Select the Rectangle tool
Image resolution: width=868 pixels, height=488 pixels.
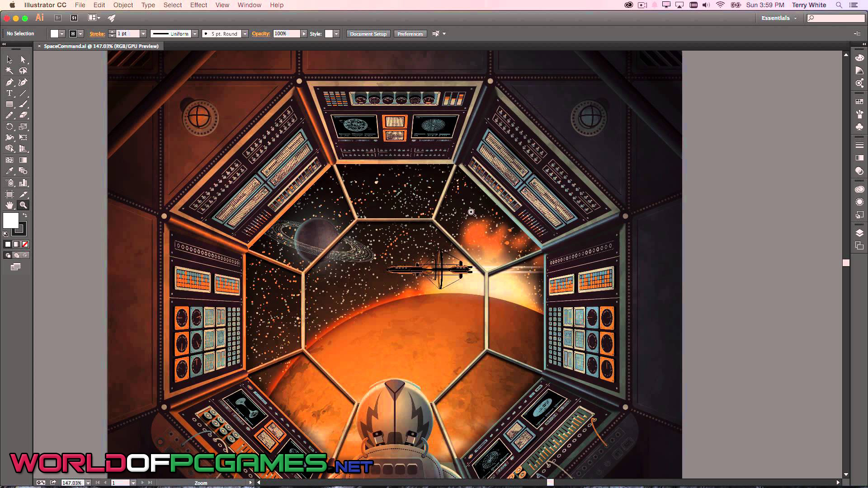(9, 104)
